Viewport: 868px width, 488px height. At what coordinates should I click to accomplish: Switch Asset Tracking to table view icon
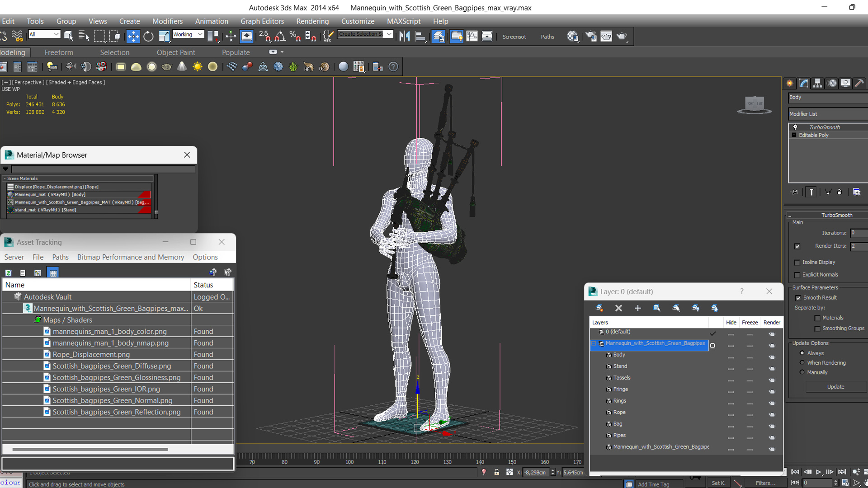[x=53, y=272]
